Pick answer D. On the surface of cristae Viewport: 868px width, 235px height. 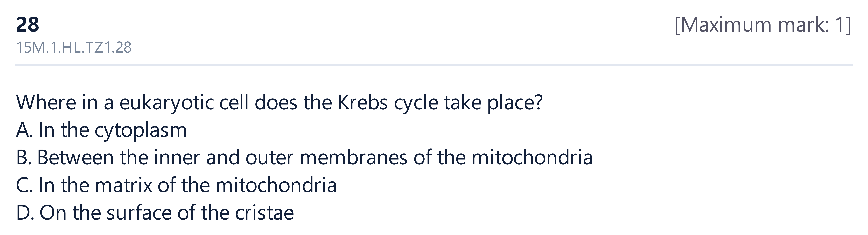(155, 213)
